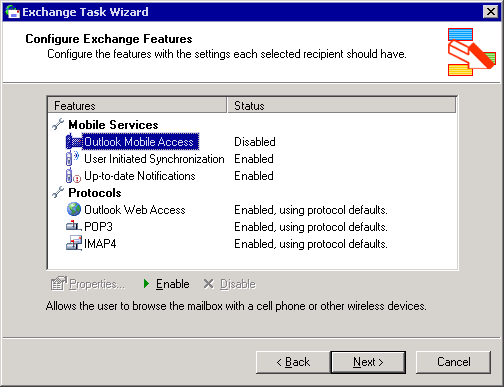
Task: Click the Outlook Web Access globe icon
Action: tap(74, 209)
